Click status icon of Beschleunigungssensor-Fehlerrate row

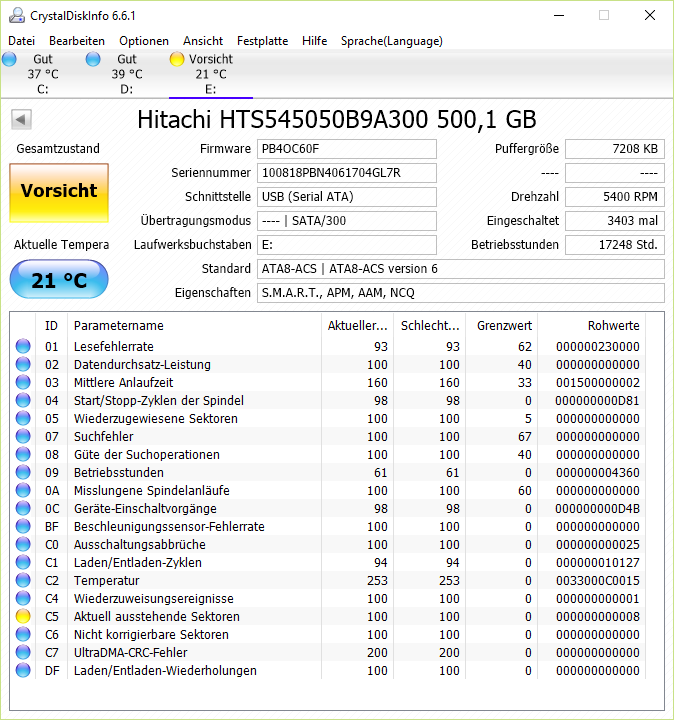[x=23, y=526]
